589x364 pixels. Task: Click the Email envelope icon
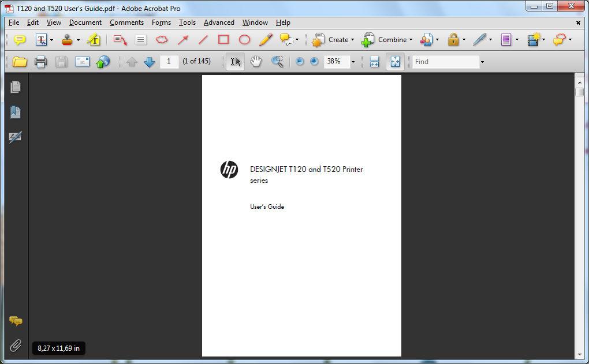[x=82, y=62]
